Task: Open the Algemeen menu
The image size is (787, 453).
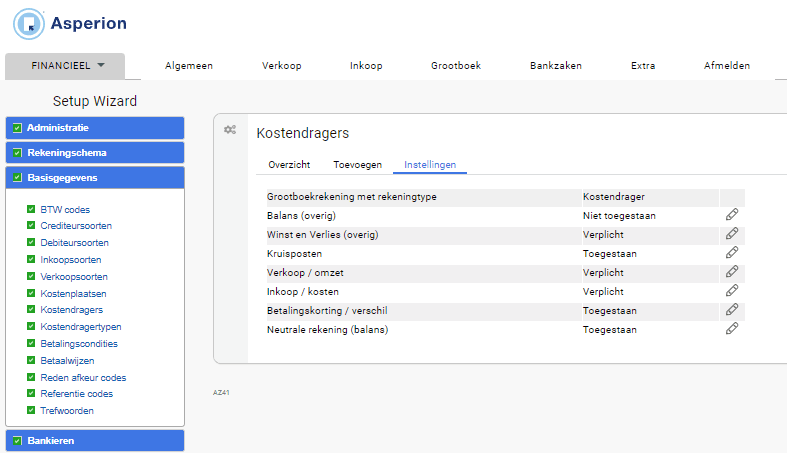Action: [189, 66]
